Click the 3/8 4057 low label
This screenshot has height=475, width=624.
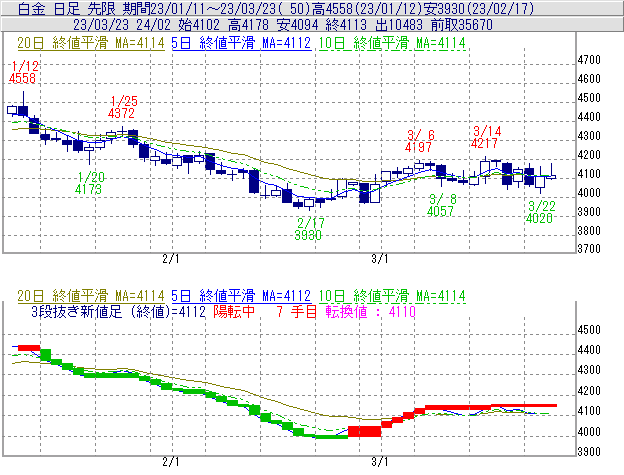[441, 205]
